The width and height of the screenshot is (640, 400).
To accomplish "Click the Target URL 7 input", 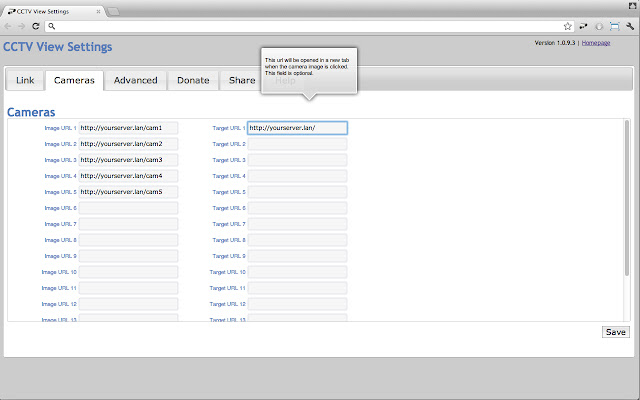I will coord(298,224).
